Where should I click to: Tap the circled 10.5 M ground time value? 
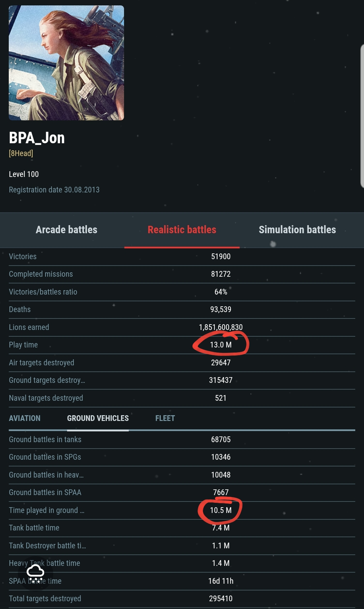point(221,510)
